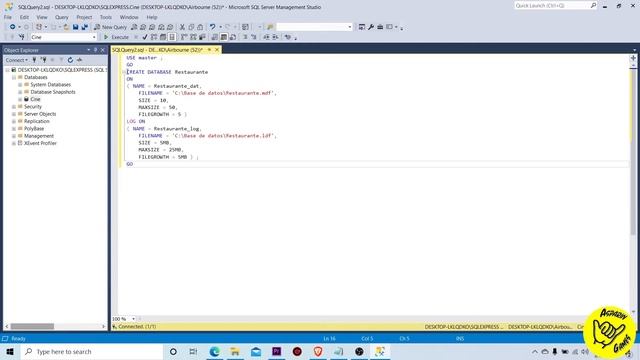The image size is (640, 360).
Task: Click the Display Estimated Execution Plan icon
Action: coord(153,37)
